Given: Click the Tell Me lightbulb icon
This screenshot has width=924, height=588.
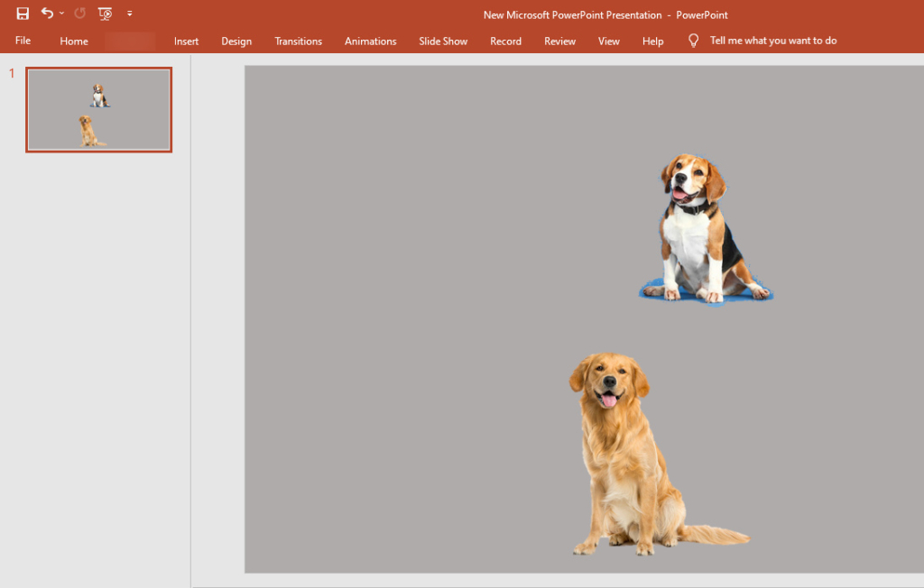Looking at the screenshot, I should point(692,41).
